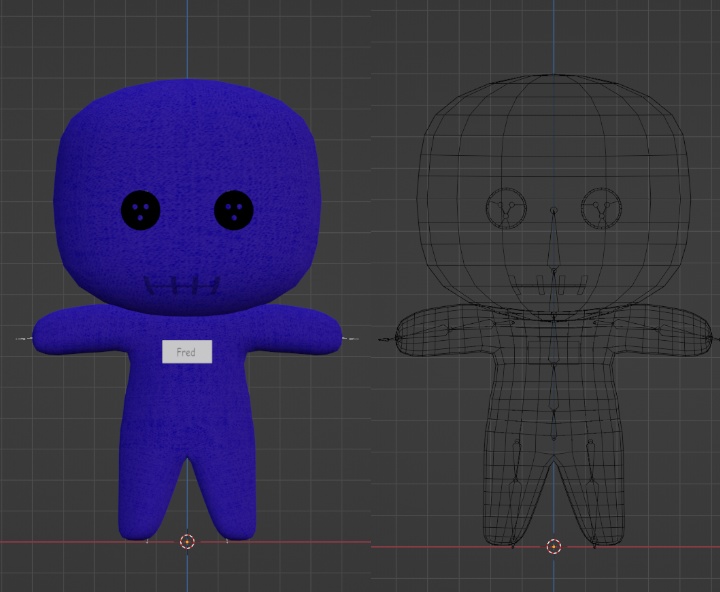Click the stitched mouth on the blue doll
720x592 pixels.
[x=182, y=286]
